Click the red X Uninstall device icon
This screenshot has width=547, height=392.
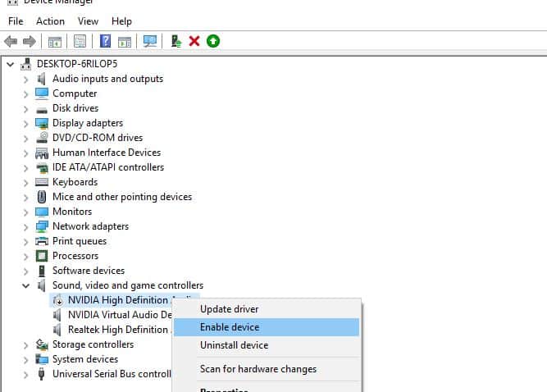[194, 41]
